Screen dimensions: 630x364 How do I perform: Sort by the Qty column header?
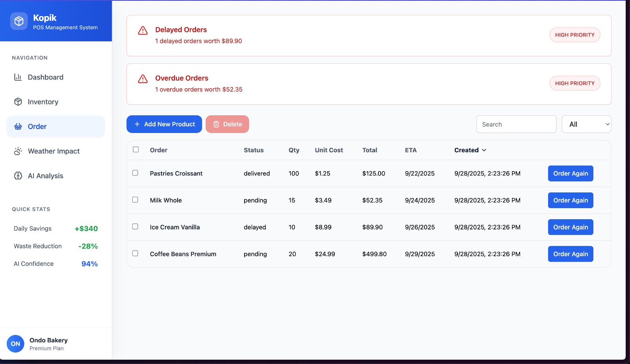(294, 150)
